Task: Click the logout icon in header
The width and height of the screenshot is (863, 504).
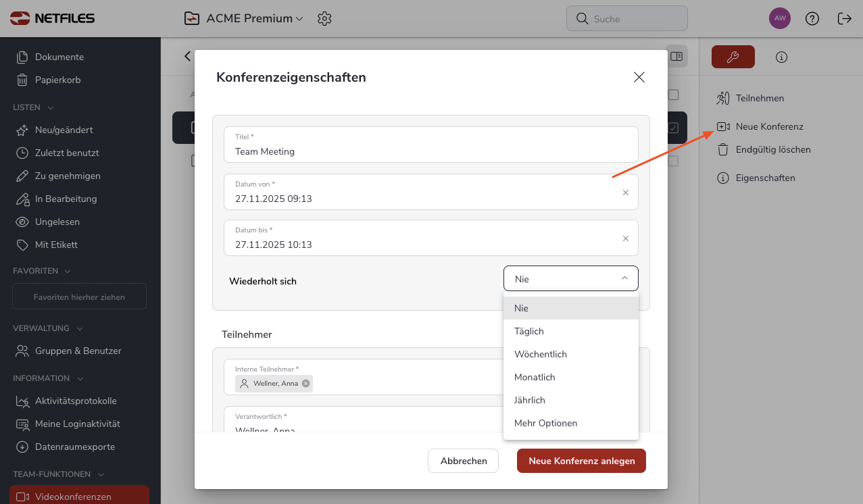Action: [844, 18]
